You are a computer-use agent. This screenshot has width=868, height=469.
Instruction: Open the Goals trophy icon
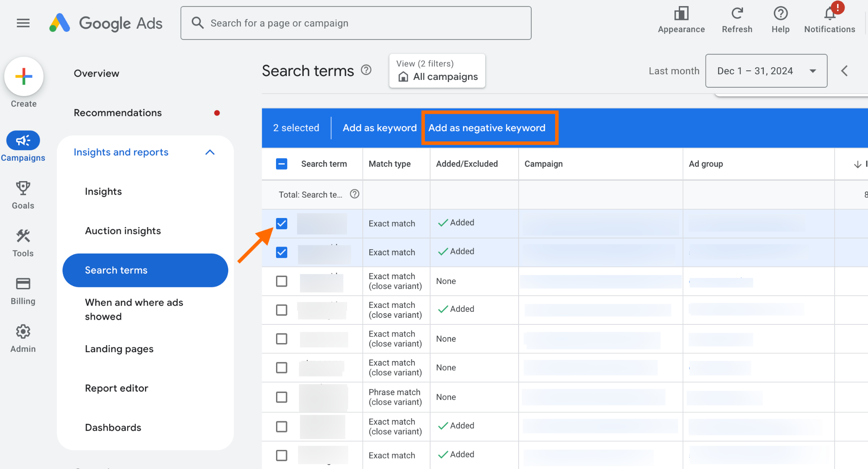click(x=23, y=188)
